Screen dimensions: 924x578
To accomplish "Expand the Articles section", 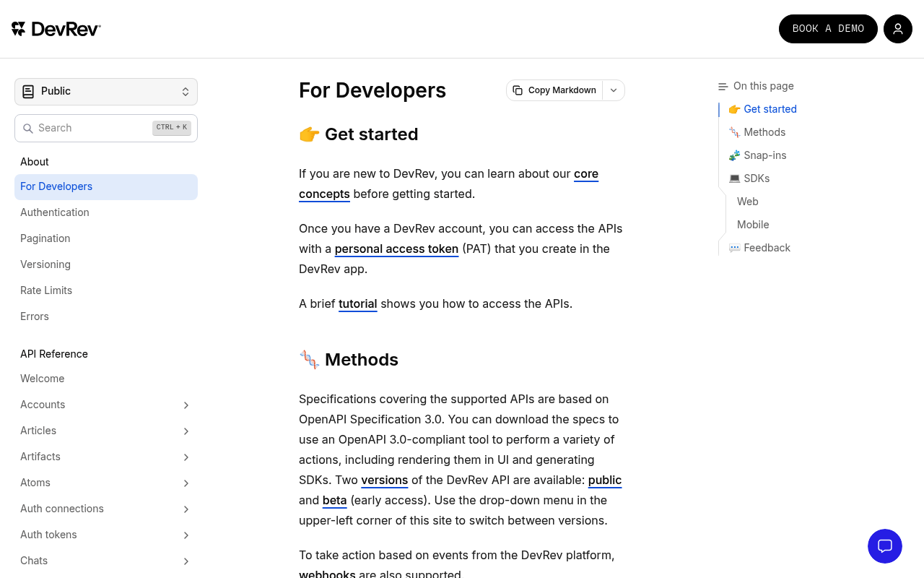I will (x=186, y=431).
